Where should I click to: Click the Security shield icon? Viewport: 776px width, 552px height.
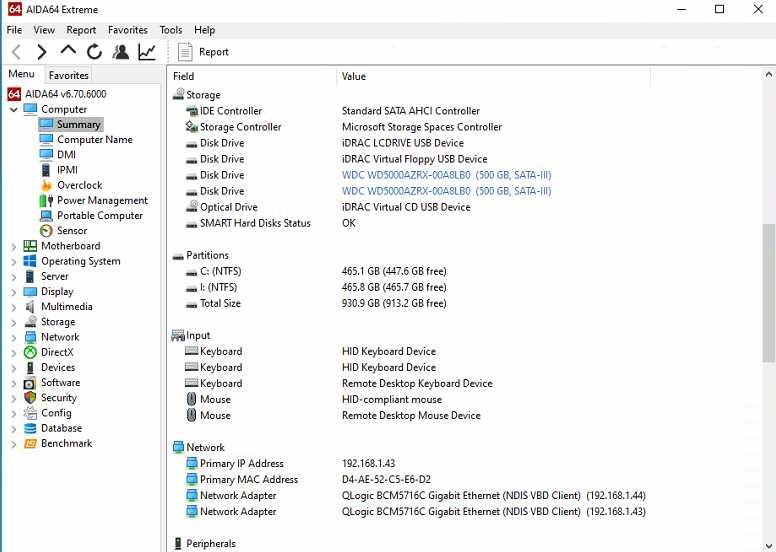(x=30, y=398)
